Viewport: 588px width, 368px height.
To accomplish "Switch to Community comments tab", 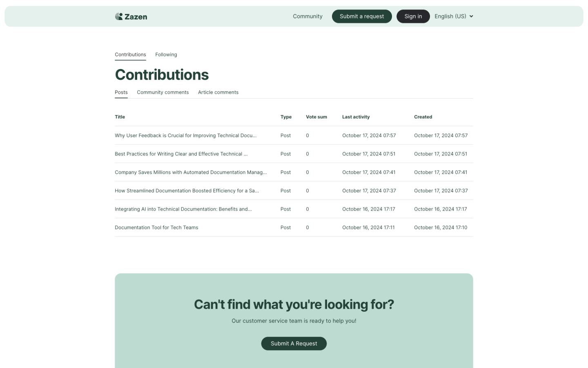I will 163,92.
